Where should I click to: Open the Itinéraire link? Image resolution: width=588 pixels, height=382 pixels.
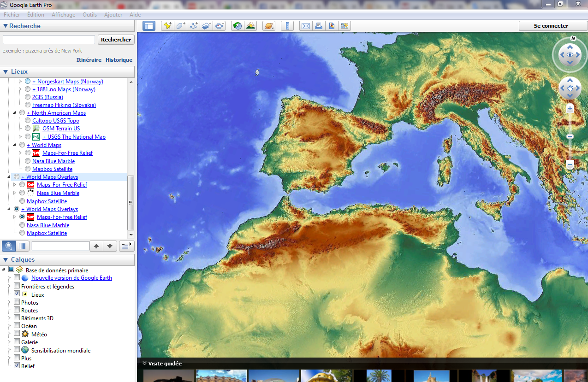(x=89, y=60)
